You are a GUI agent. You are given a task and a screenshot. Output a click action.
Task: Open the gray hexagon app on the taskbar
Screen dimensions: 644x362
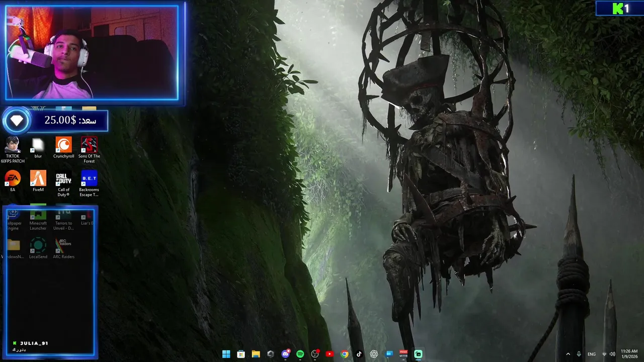click(x=271, y=354)
